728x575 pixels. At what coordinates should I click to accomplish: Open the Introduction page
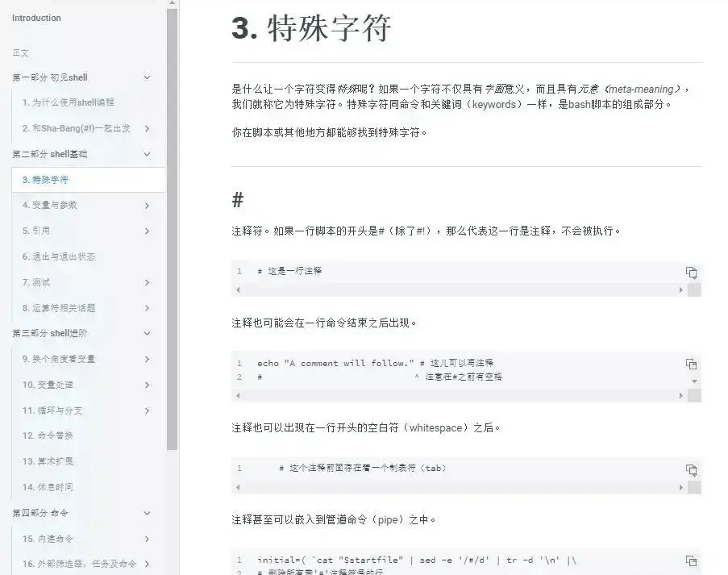35,18
